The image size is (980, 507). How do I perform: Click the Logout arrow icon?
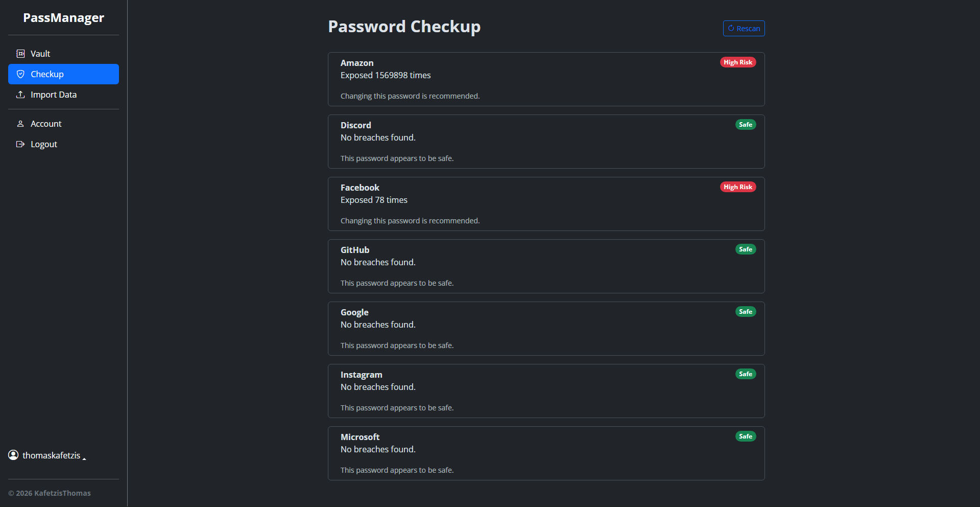click(20, 144)
